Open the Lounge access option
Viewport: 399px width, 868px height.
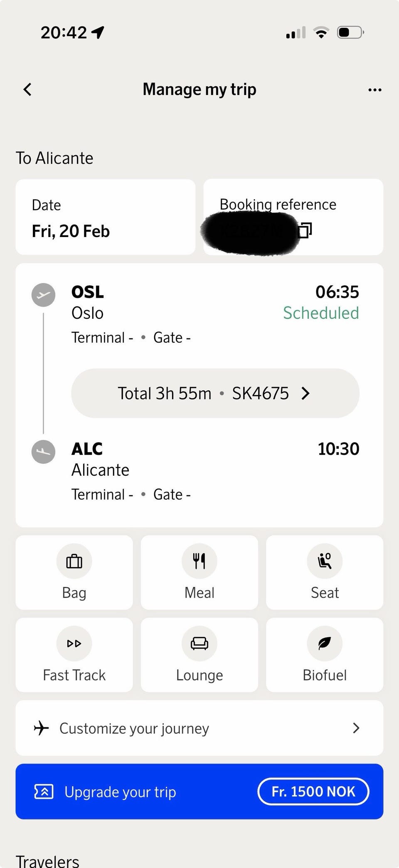tap(199, 655)
